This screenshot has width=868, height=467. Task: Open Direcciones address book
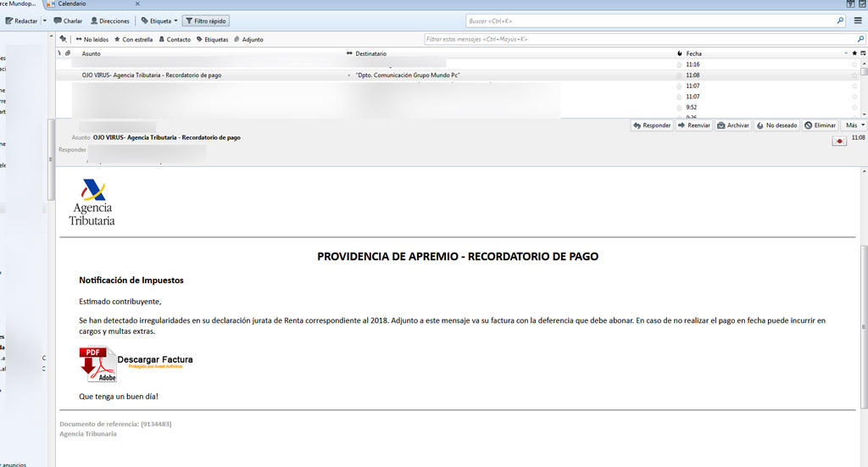[x=109, y=20]
